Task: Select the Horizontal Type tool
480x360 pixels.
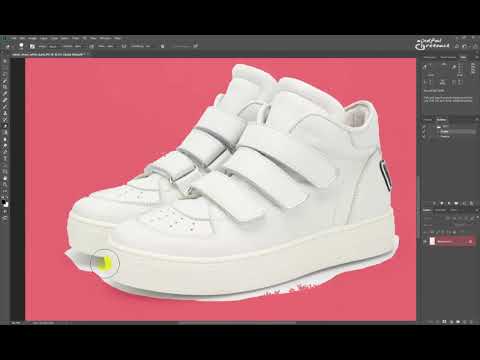Action: [5, 158]
